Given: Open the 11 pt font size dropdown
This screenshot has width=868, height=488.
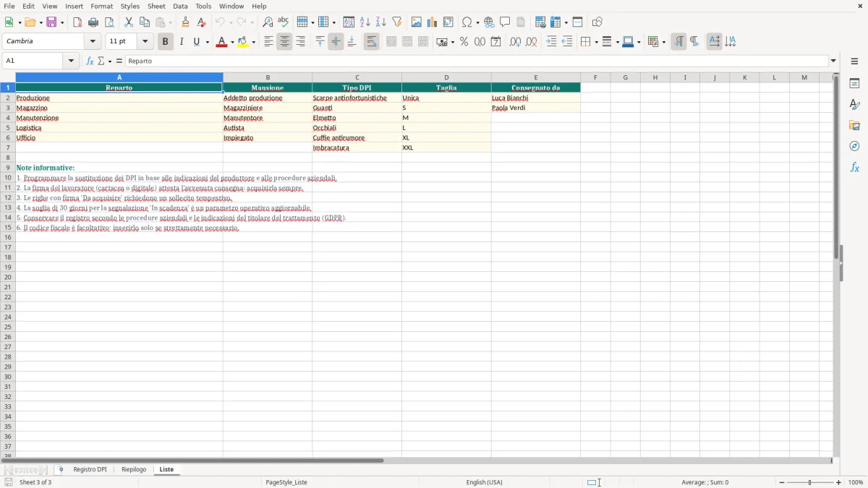Looking at the screenshot, I should click(x=145, y=42).
